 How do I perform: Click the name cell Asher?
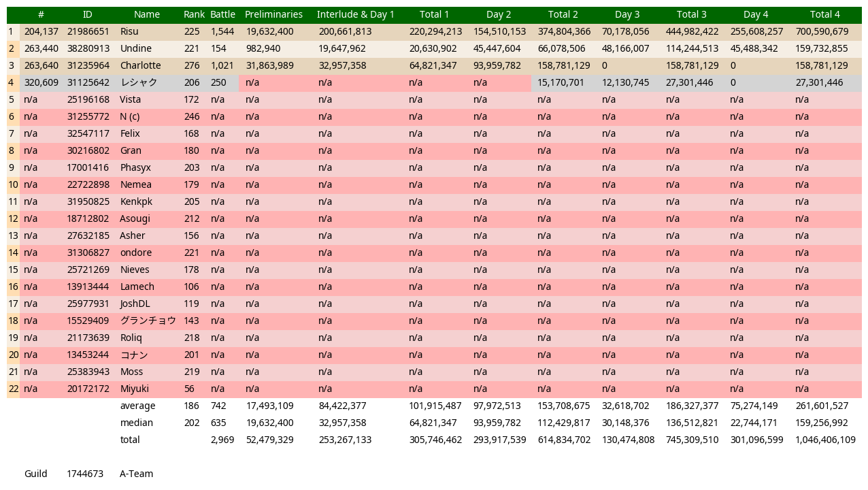pos(133,236)
